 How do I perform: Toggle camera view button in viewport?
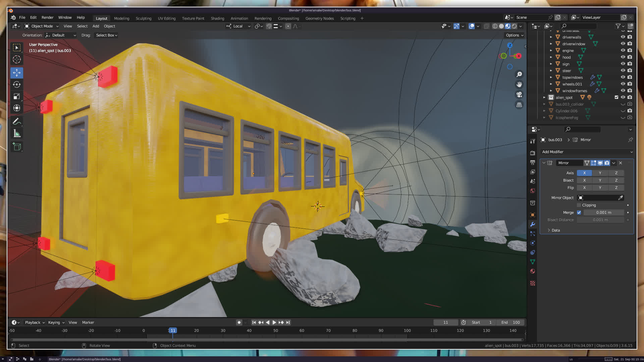click(519, 95)
